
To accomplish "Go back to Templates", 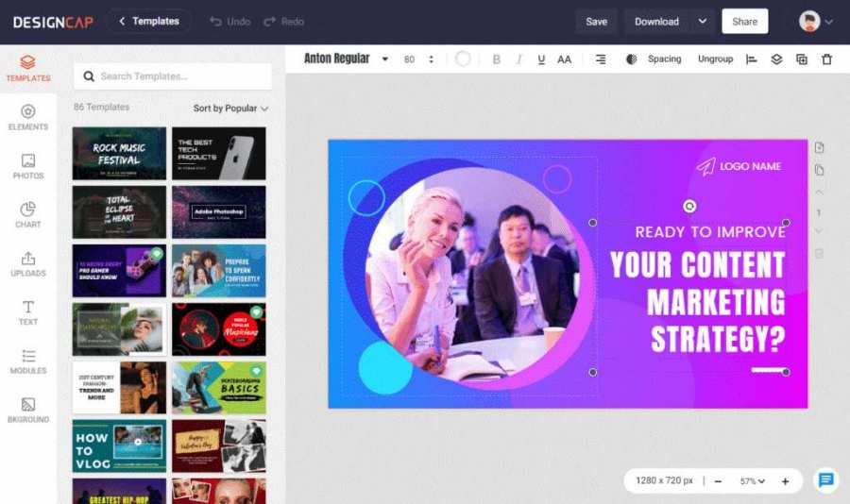I will coord(148,21).
